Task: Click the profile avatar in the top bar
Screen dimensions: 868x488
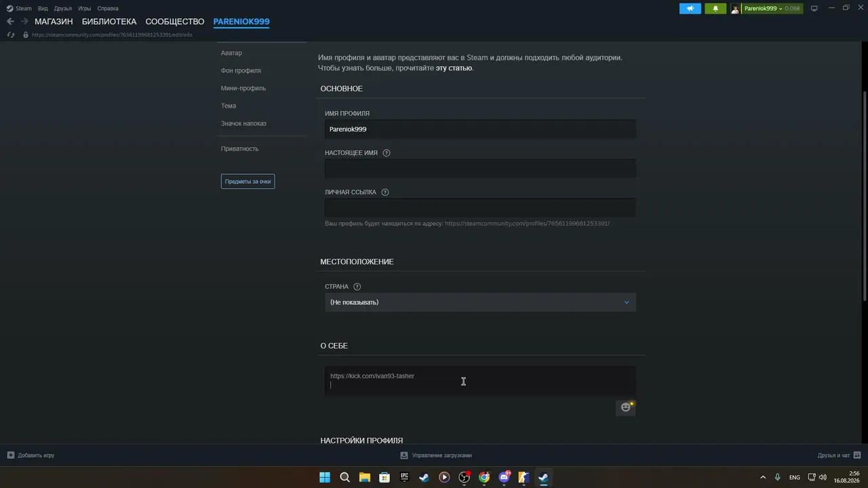Action: point(735,9)
